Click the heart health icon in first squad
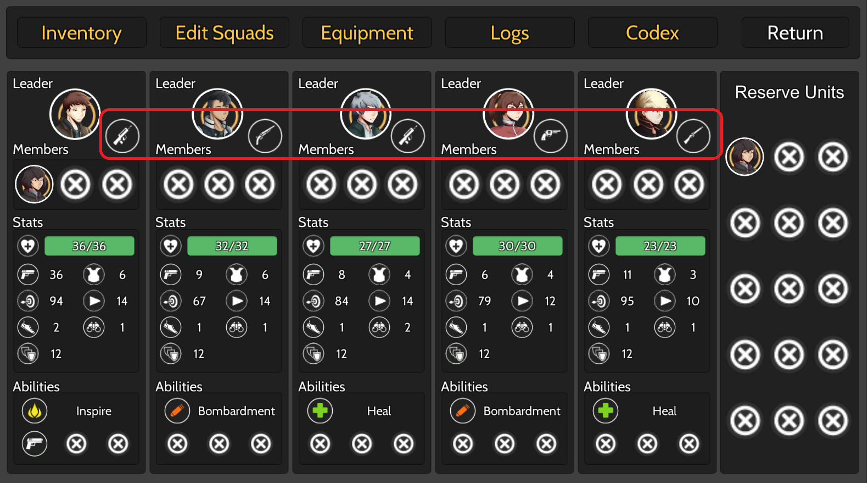The height and width of the screenshot is (483, 868). (28, 246)
